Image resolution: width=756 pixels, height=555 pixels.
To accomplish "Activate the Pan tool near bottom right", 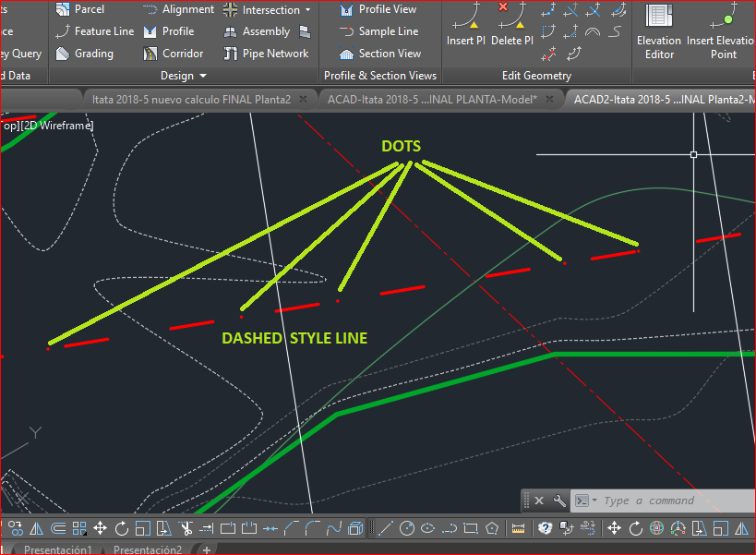I will (x=617, y=527).
